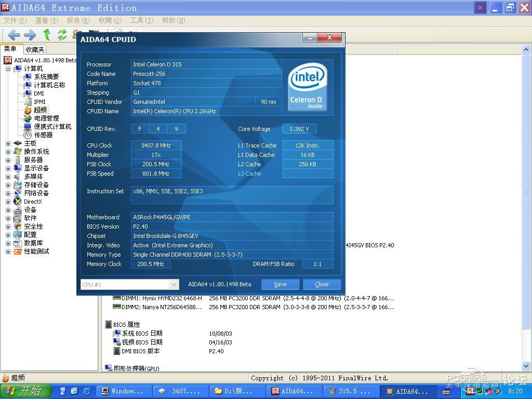Open the 收藏(O) menu
Screen dimensions: 532x399
tap(110, 21)
